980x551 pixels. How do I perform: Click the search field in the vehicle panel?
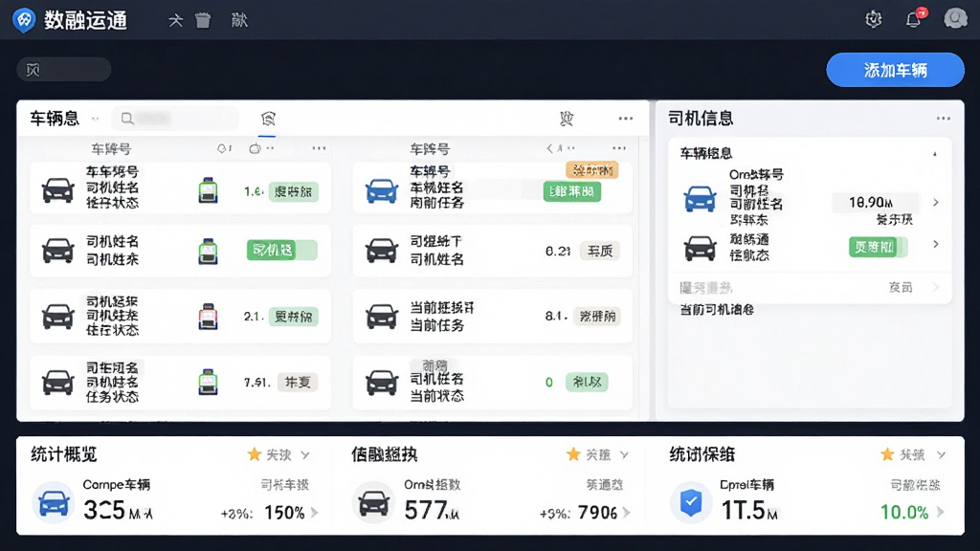click(x=175, y=118)
